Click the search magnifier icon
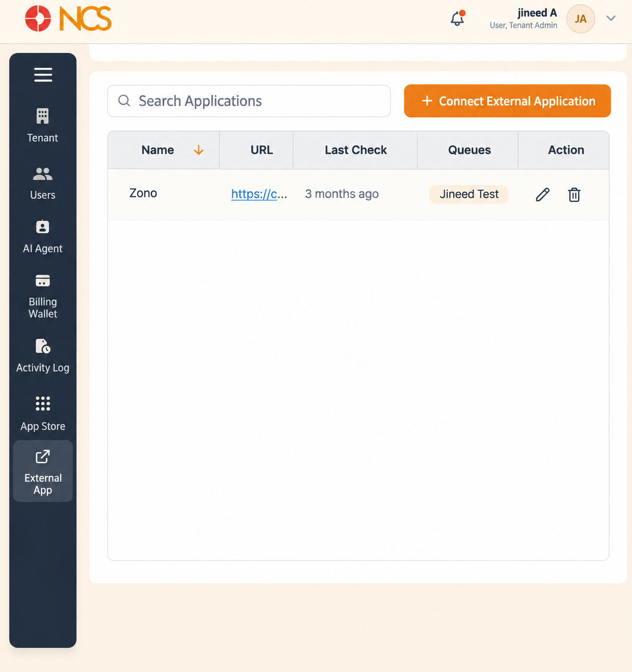 point(124,100)
